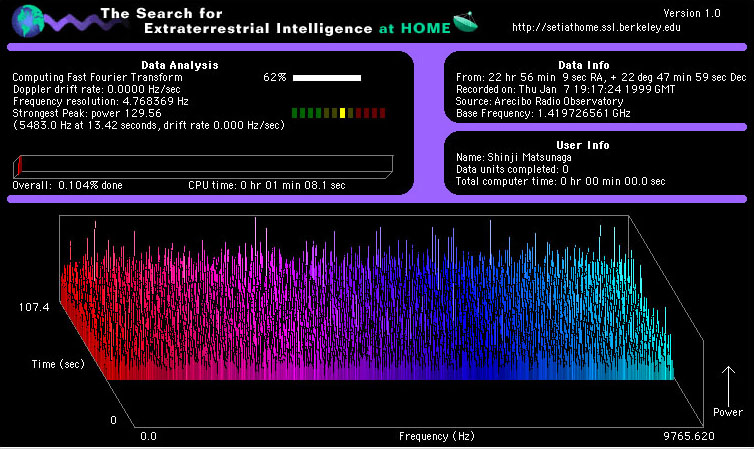Viewport: 754px width, 449px height.
Task: Click the "Data Info" heading
Action: pos(583,65)
